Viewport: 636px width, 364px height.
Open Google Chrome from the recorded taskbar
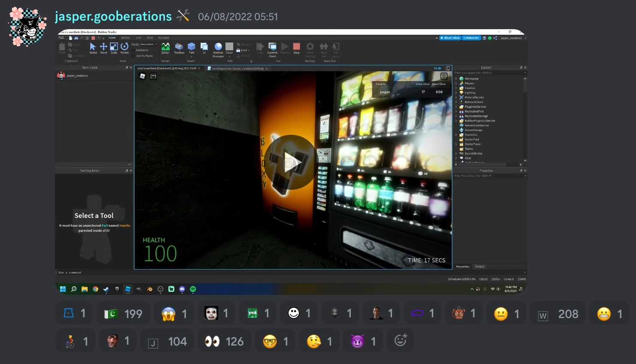pyautogui.click(x=95, y=289)
